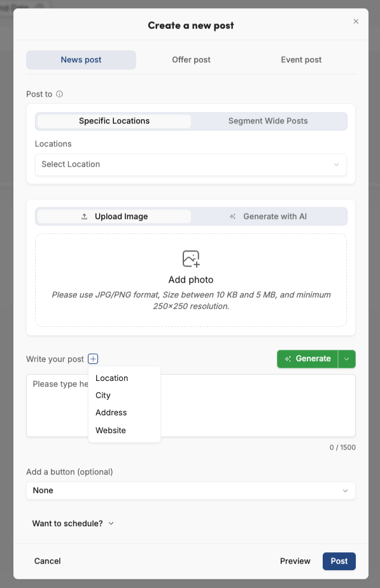Image resolution: width=380 pixels, height=588 pixels.
Task: Expand the Want to schedule? section
Action: (73, 524)
